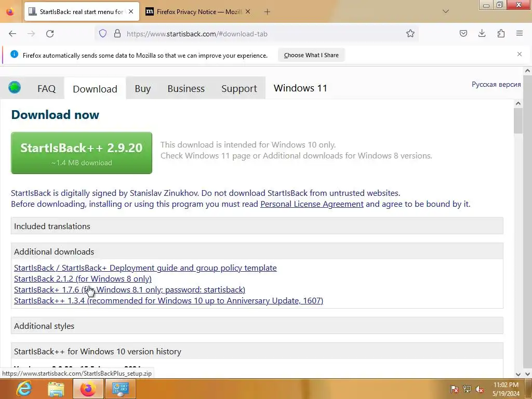Click the muted volume tray icon
Viewport: 532px width, 399px height.
coord(480,389)
